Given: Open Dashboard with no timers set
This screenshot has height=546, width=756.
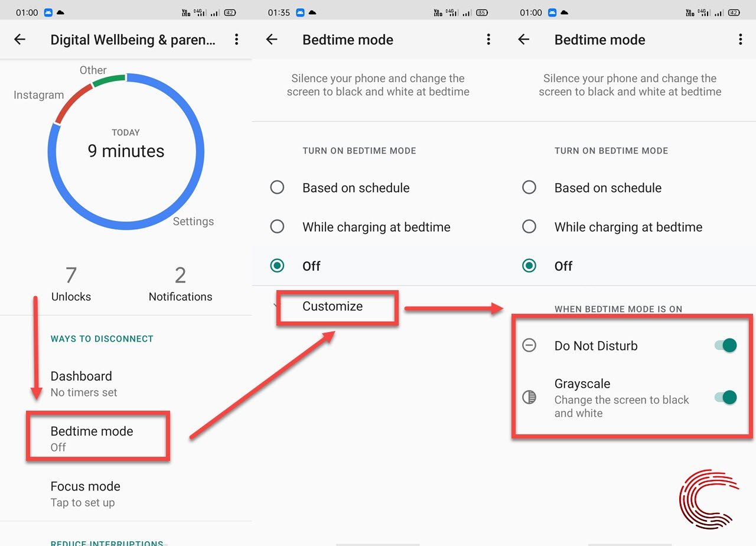Looking at the screenshot, I should tap(126, 383).
